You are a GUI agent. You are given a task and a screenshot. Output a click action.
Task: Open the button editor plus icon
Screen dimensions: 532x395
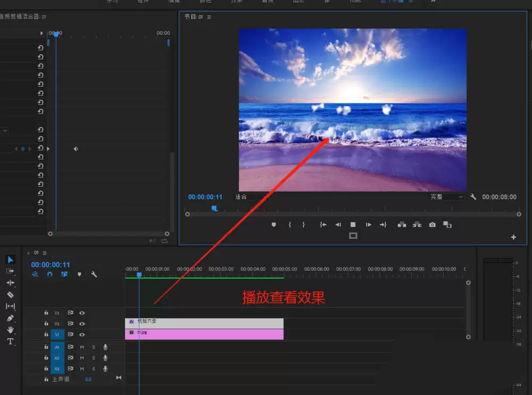click(513, 237)
